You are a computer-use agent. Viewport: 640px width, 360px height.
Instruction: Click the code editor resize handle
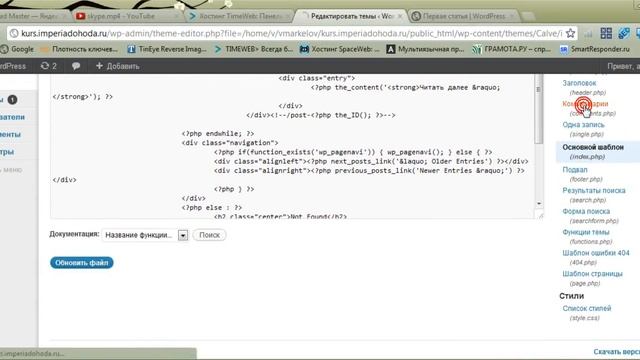(x=541, y=216)
